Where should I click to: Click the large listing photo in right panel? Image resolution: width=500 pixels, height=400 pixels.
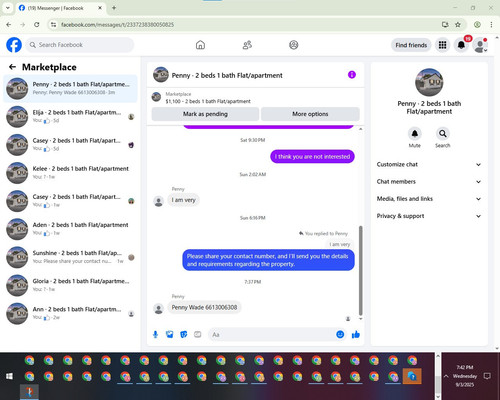[429, 82]
